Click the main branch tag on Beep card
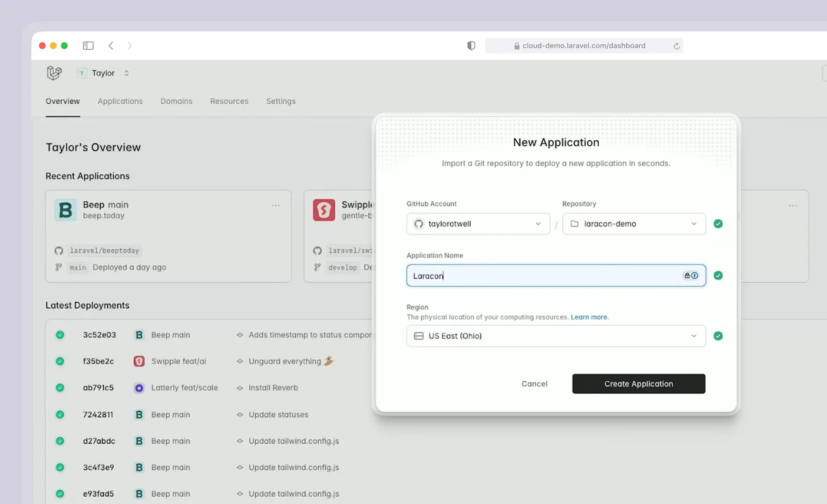The width and height of the screenshot is (827, 504). [x=78, y=267]
